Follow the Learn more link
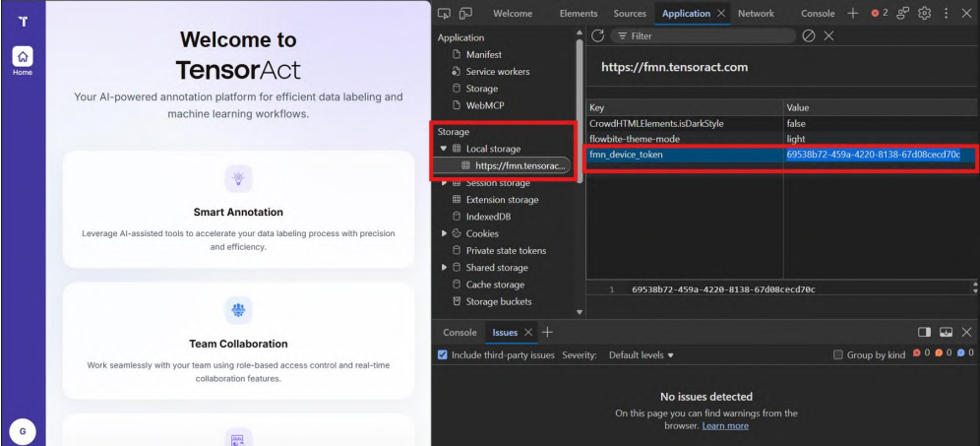 coord(725,425)
